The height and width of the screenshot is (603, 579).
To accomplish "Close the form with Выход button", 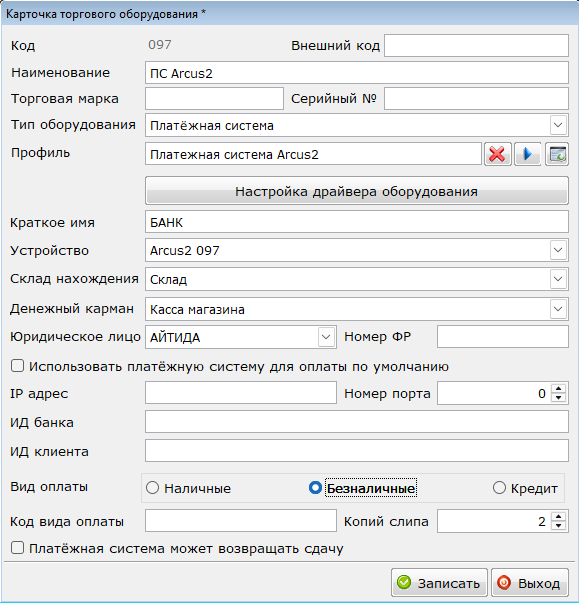I will 530,583.
